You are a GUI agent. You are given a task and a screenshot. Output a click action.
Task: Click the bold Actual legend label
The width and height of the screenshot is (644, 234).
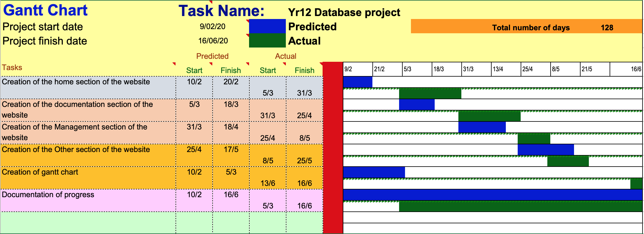coord(304,41)
